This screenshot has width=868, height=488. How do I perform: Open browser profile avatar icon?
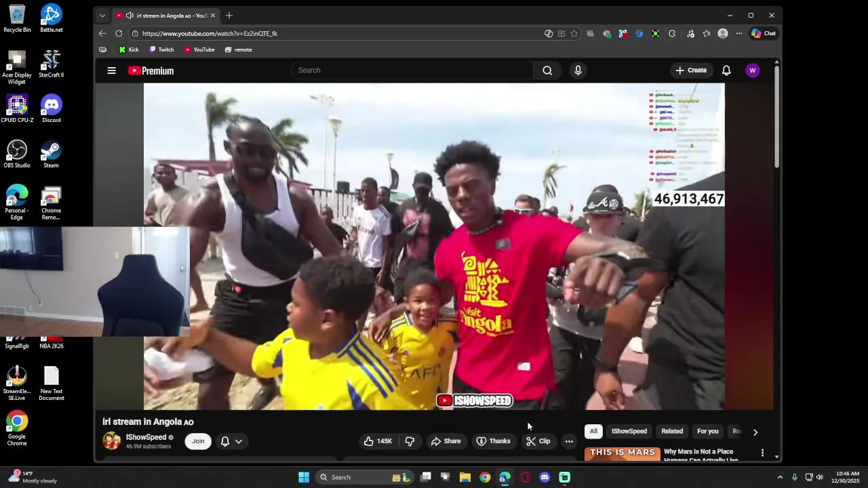(x=723, y=33)
